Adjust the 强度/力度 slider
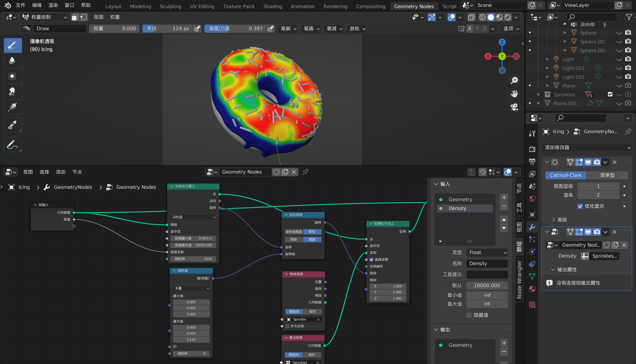 [x=235, y=28]
